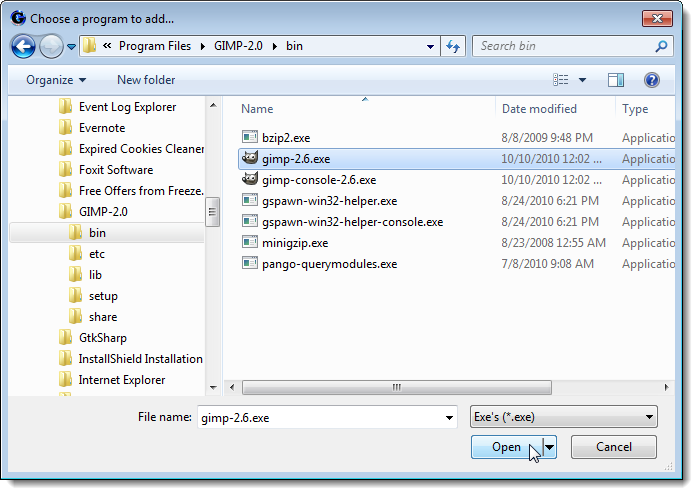This screenshot has height=495, width=698.
Task: Open Event Log Explorer folder in tree
Action: pyautogui.click(x=127, y=107)
